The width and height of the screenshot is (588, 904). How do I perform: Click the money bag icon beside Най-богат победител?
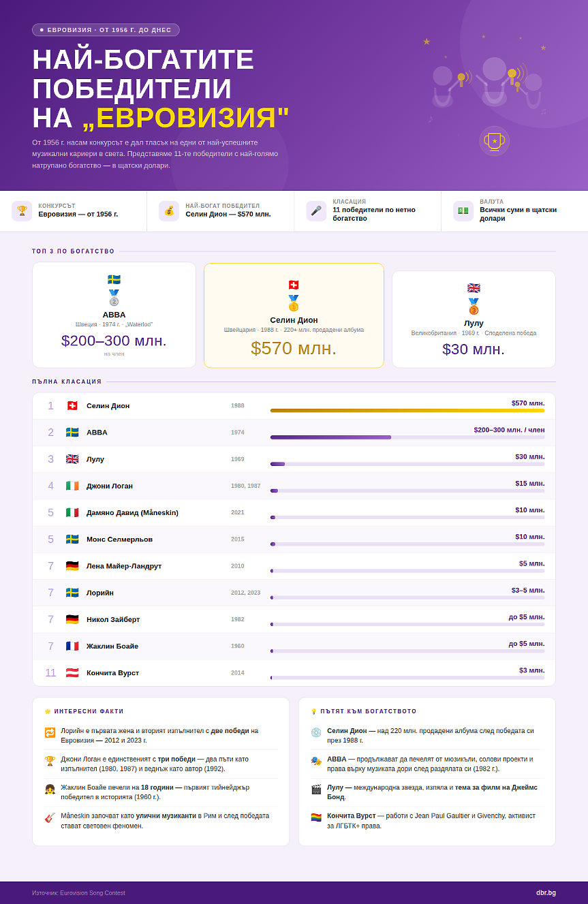point(169,211)
